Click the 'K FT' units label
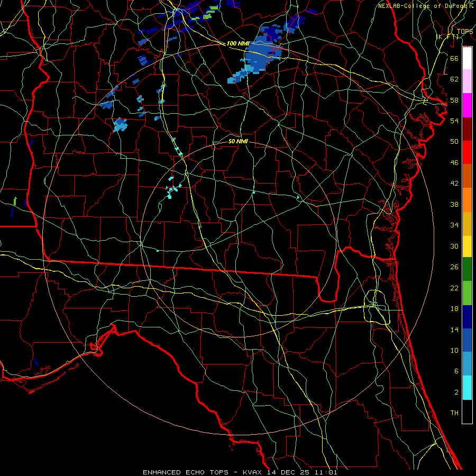The width and height of the screenshot is (476, 476). tap(447, 36)
